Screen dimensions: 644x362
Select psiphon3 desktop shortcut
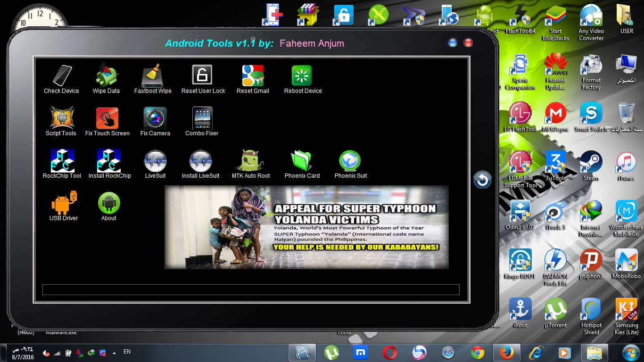click(591, 264)
